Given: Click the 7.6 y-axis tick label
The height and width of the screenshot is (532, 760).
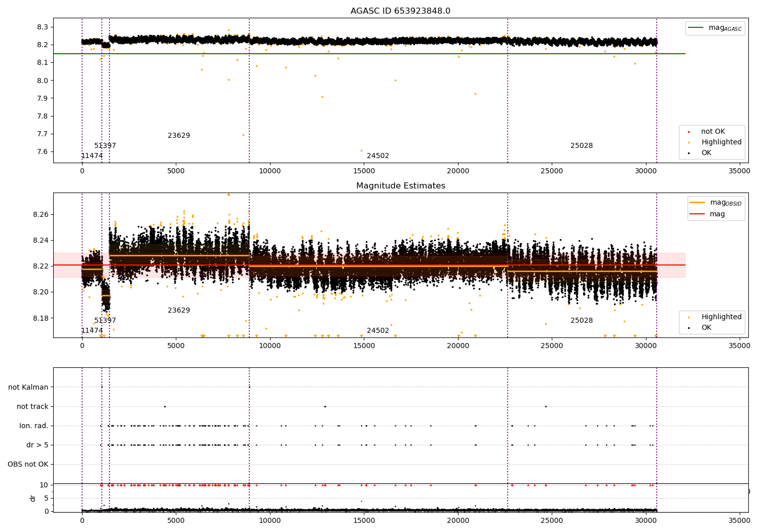Looking at the screenshot, I should (x=43, y=152).
